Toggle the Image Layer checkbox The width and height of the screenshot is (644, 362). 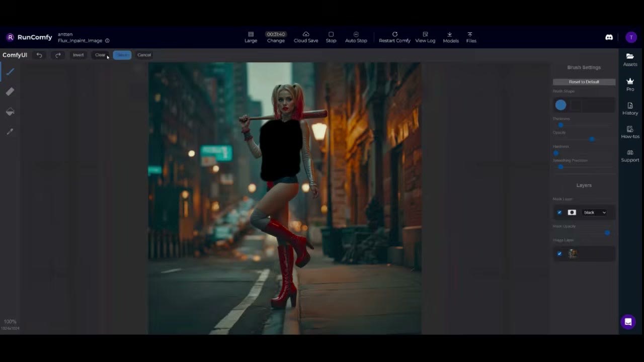coord(559,254)
